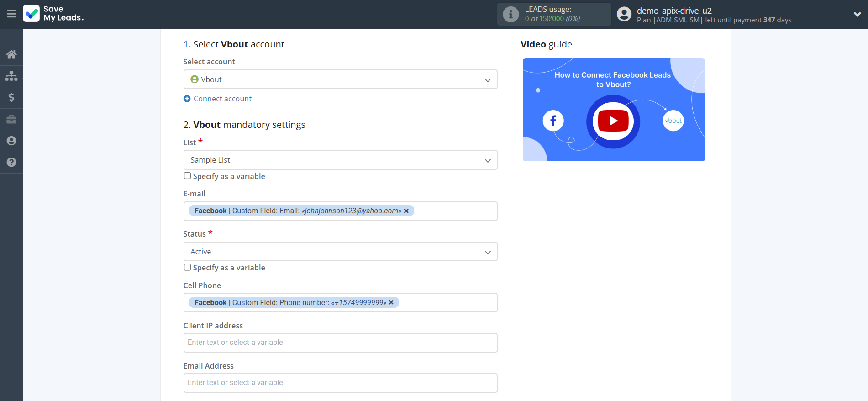The height and width of the screenshot is (401, 868).
Task: Click the briefcase icon in sidebar
Action: [11, 119]
